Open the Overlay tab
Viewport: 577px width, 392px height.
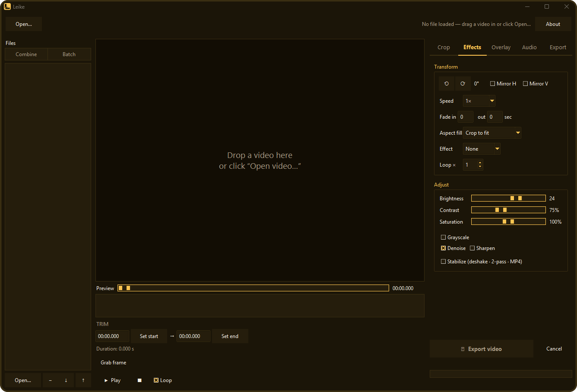(501, 47)
